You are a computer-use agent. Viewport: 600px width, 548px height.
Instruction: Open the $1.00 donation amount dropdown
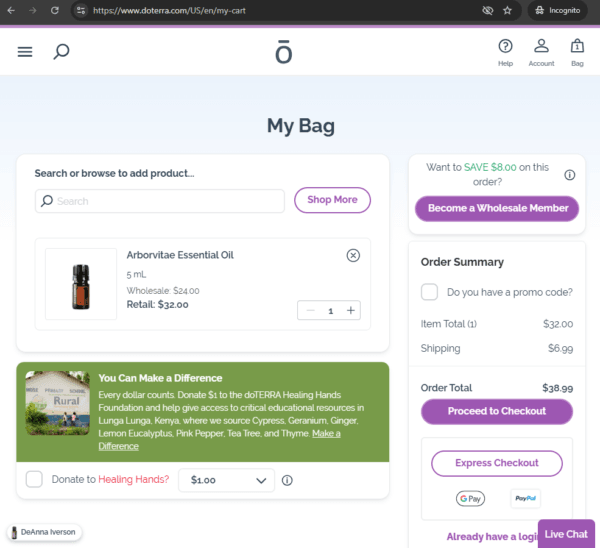(227, 480)
